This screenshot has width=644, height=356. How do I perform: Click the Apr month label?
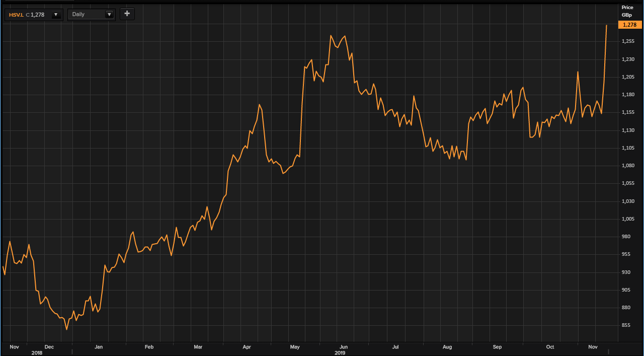pyautogui.click(x=247, y=347)
